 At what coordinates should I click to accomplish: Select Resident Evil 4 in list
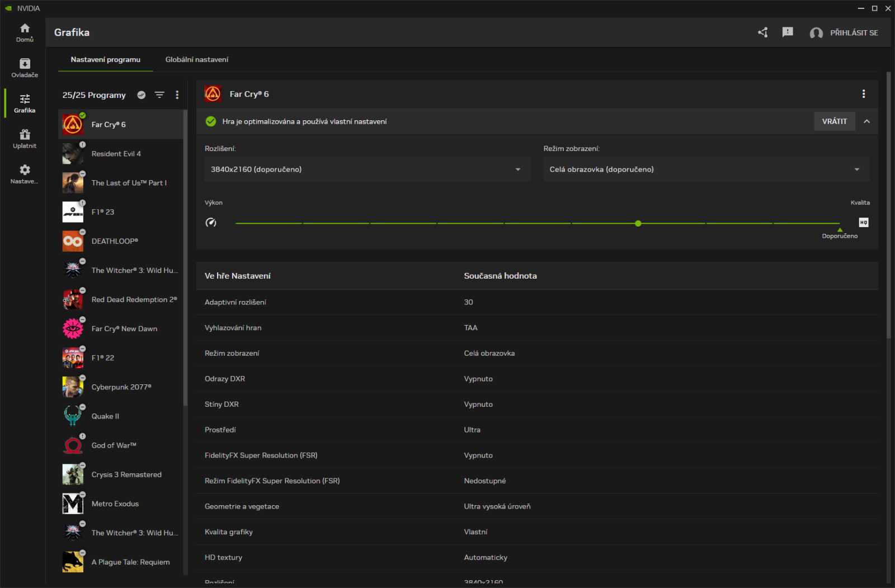pyautogui.click(x=120, y=154)
